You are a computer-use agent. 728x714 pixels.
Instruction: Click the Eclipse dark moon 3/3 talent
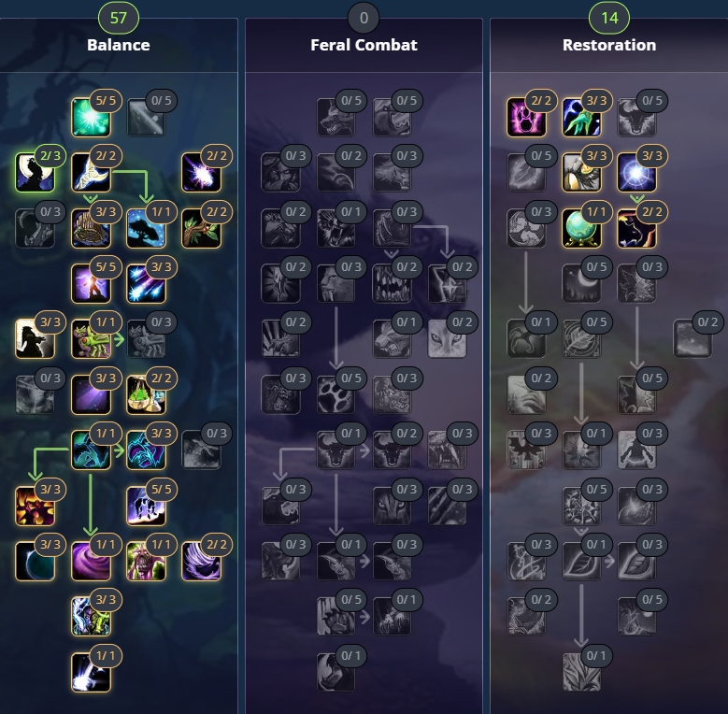click(35, 561)
